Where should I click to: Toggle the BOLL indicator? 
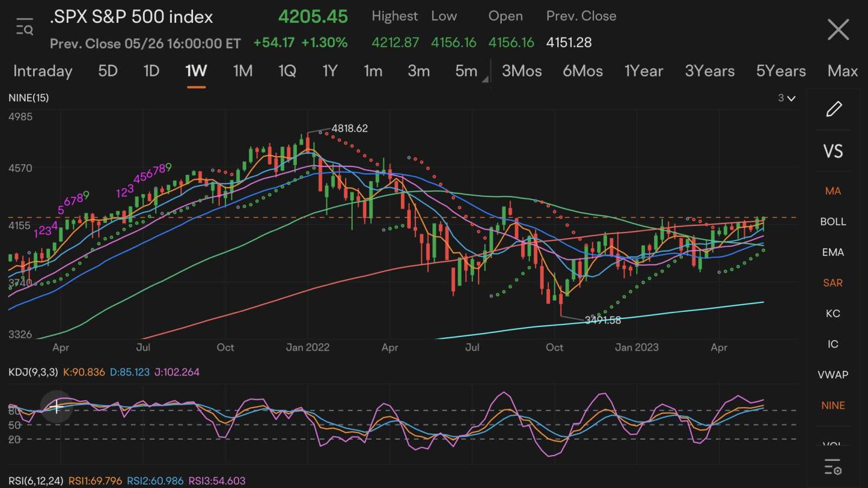pyautogui.click(x=833, y=221)
